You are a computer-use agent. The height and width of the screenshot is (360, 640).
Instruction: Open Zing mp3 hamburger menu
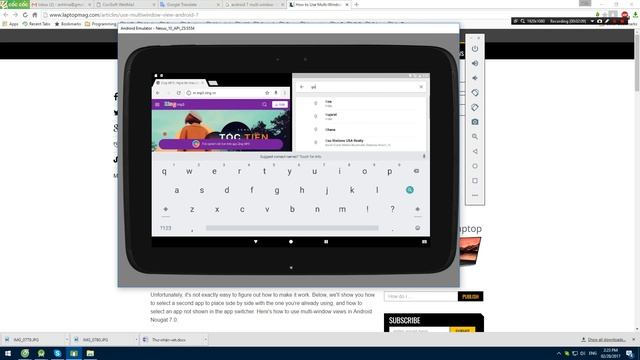coord(157,104)
